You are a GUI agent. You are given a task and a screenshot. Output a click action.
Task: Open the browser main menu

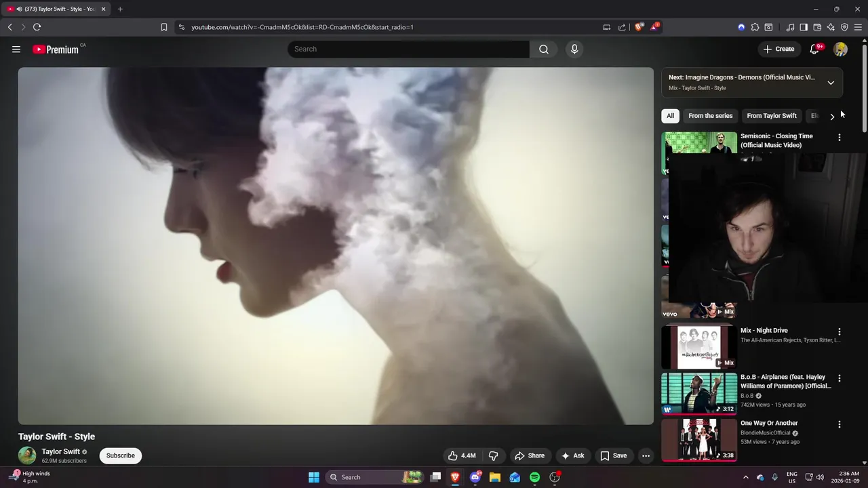pyautogui.click(x=858, y=27)
